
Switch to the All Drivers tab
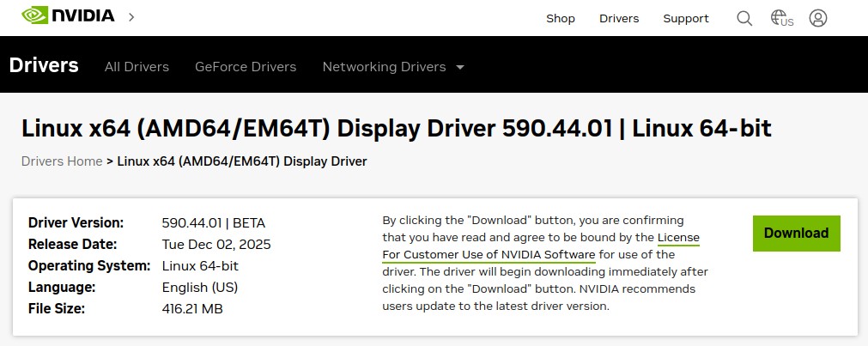(137, 67)
